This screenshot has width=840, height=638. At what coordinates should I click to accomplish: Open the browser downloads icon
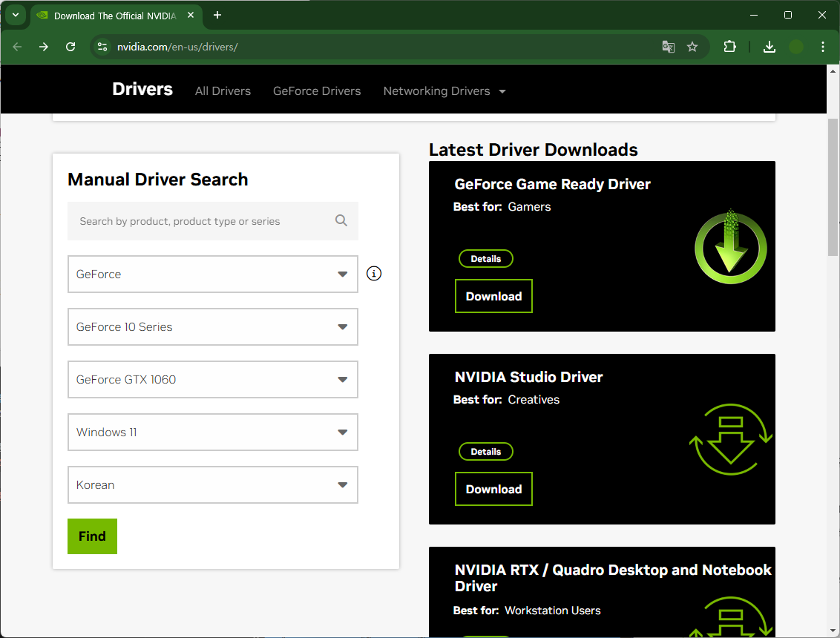point(770,47)
